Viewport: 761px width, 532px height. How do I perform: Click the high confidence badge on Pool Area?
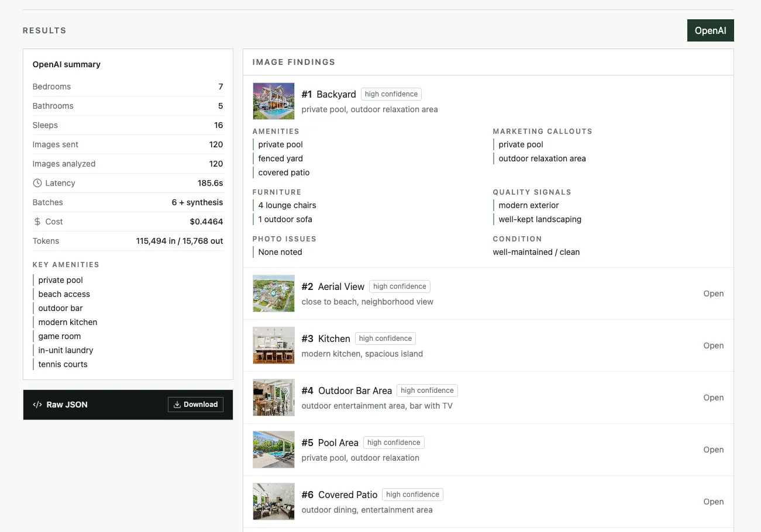point(394,443)
